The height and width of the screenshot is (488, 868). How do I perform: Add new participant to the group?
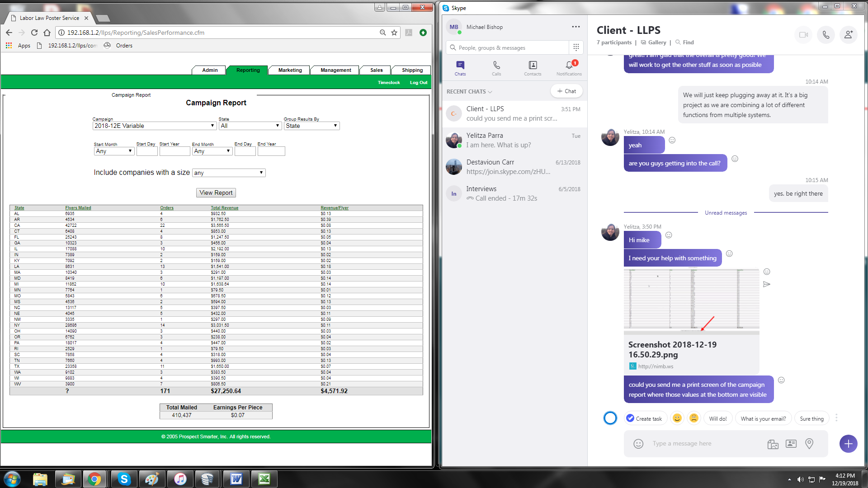pyautogui.click(x=849, y=35)
